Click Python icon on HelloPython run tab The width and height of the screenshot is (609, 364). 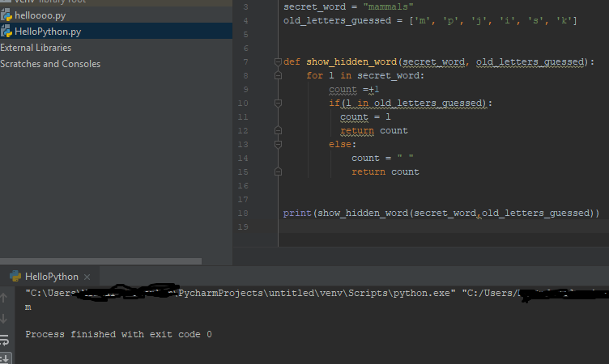(x=15, y=277)
